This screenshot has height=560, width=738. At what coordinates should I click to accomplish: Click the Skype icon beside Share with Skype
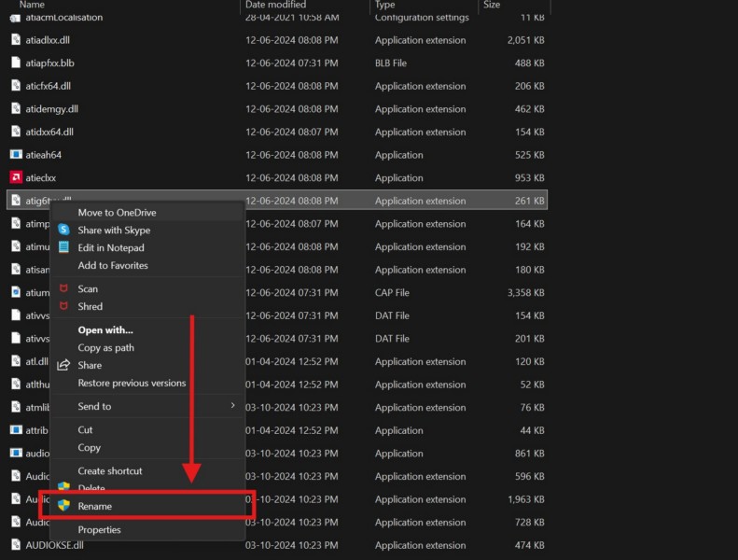[x=63, y=230]
